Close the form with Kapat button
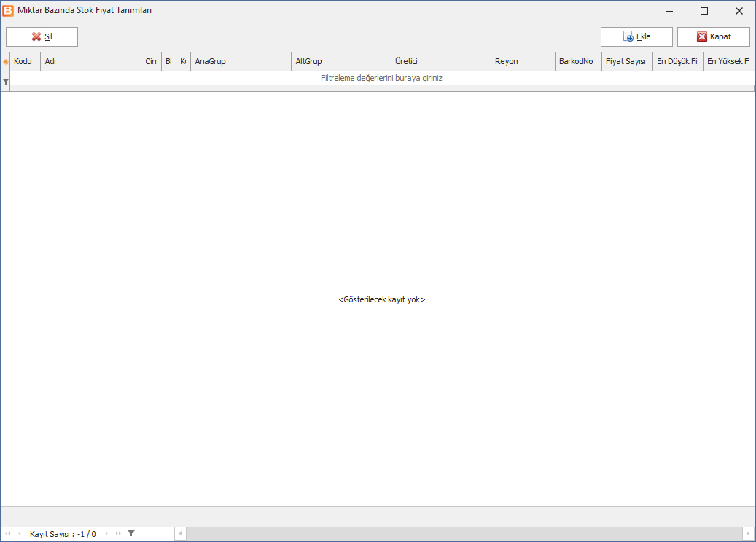 click(x=714, y=36)
